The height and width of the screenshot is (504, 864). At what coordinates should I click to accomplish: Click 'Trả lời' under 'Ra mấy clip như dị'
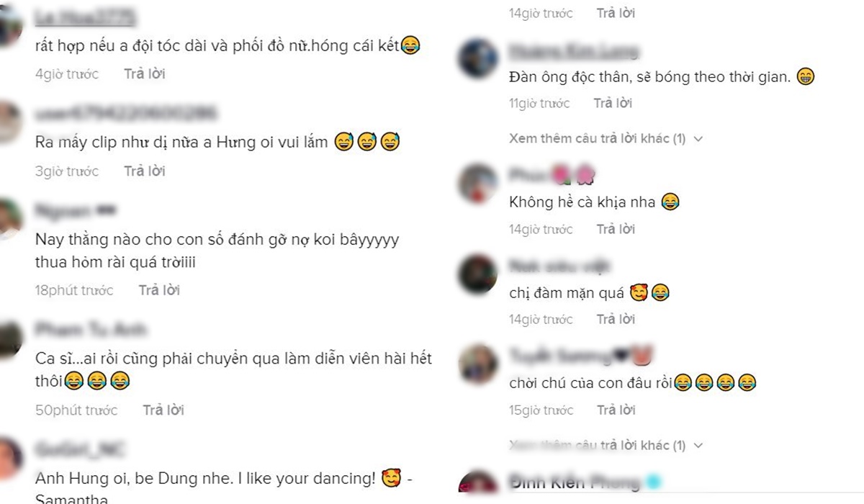click(144, 171)
